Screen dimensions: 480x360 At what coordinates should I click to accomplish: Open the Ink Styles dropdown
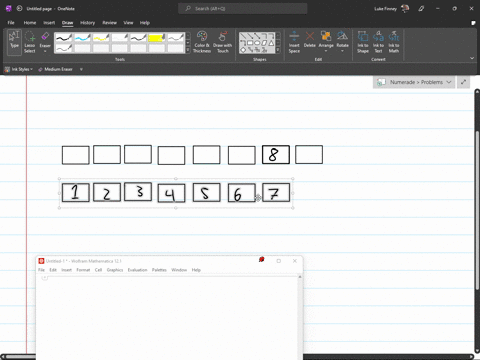pos(19,69)
